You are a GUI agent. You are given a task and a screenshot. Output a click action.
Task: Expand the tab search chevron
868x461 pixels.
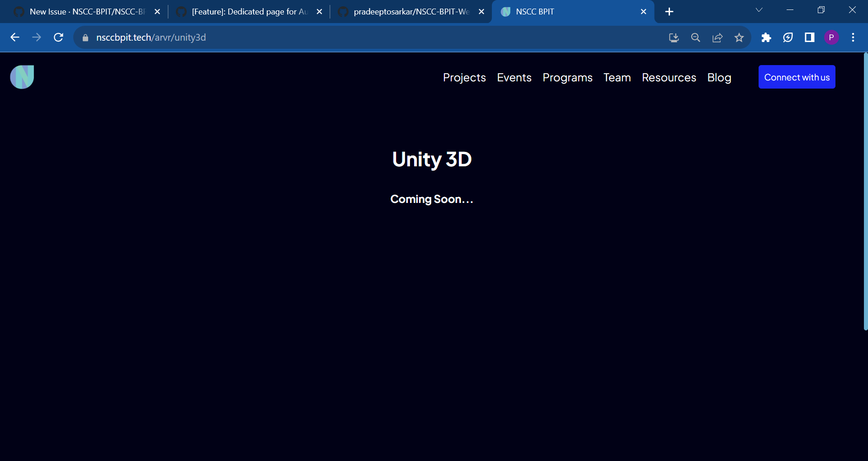coord(759,9)
